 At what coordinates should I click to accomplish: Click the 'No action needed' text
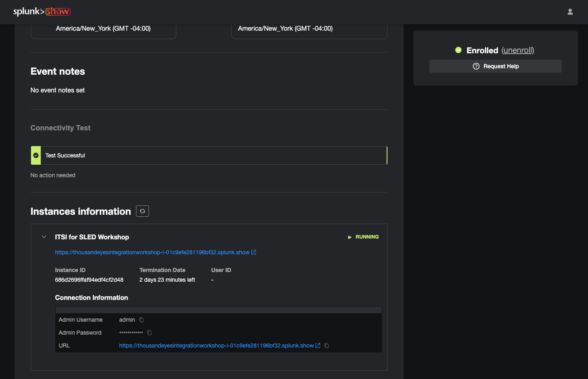[53, 175]
